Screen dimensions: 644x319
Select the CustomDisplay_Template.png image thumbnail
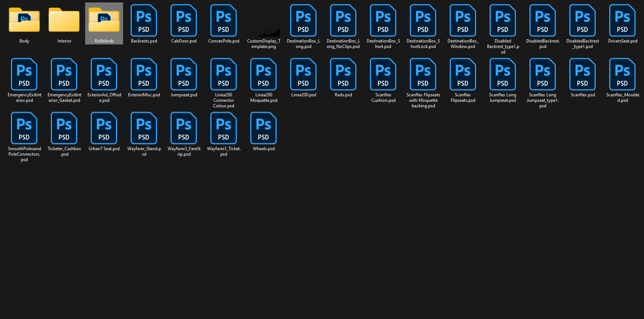tap(263, 32)
